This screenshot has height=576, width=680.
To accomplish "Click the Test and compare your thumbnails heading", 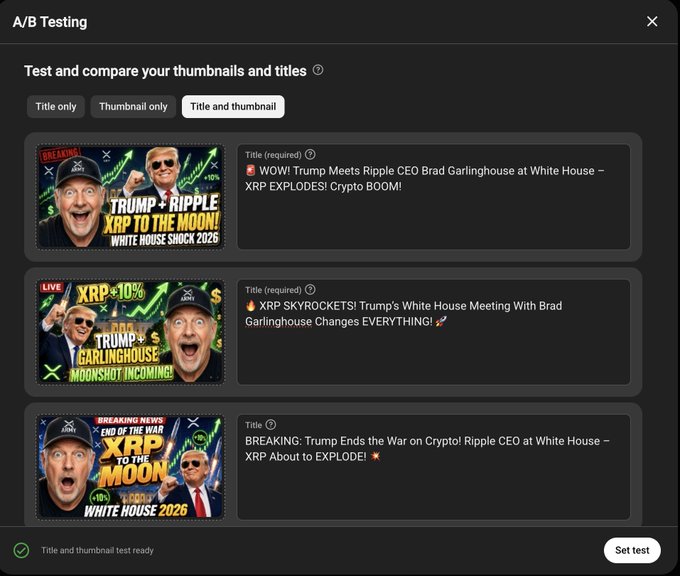I will [165, 71].
